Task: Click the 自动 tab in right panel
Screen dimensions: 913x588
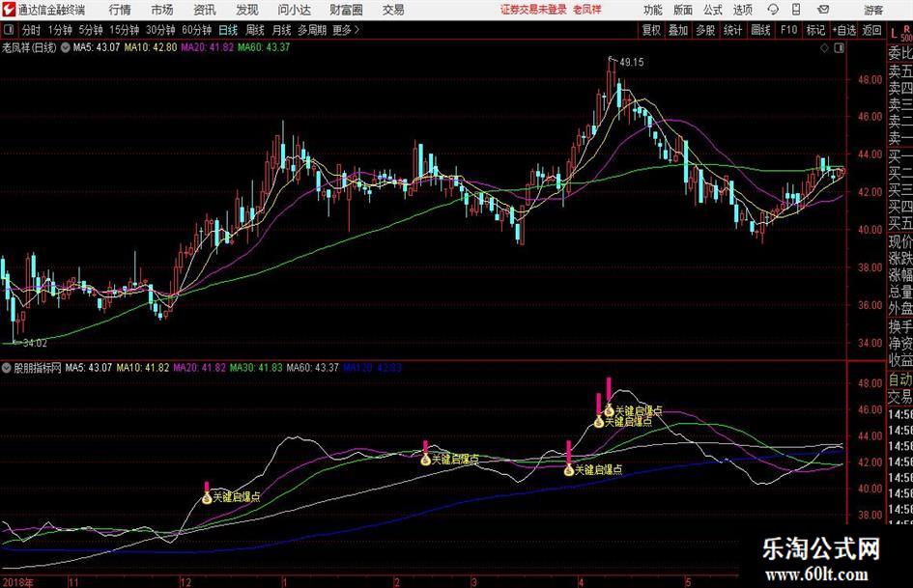Action: coord(900,380)
